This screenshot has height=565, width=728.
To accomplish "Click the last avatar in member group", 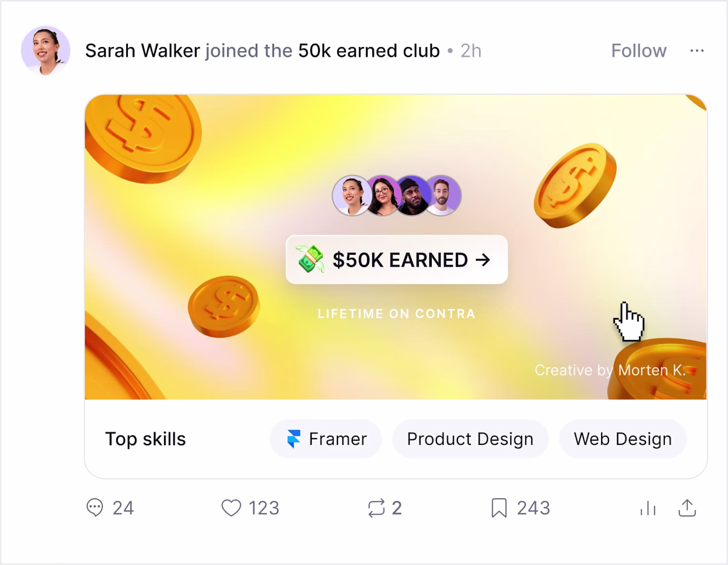I will pyautogui.click(x=442, y=195).
